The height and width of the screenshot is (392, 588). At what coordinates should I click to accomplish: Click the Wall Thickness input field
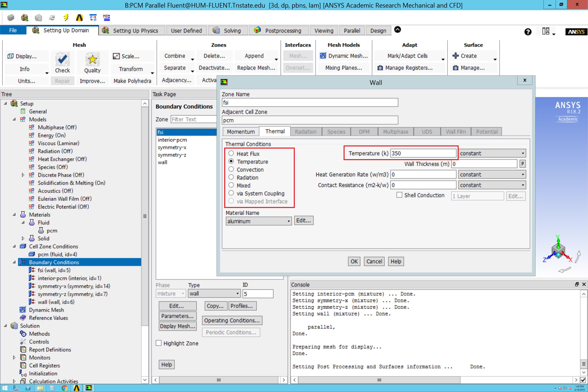484,164
